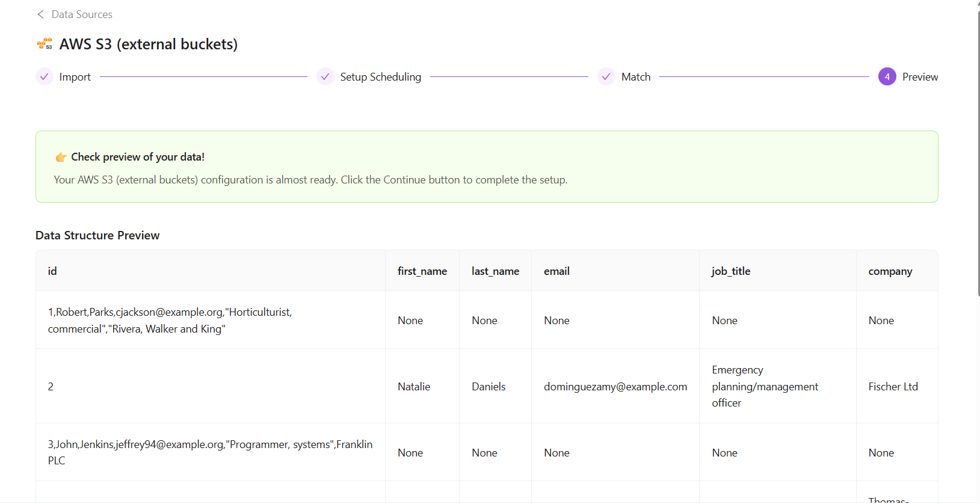Click the AWS S3 logo icon
The image size is (980, 504).
coord(45,44)
